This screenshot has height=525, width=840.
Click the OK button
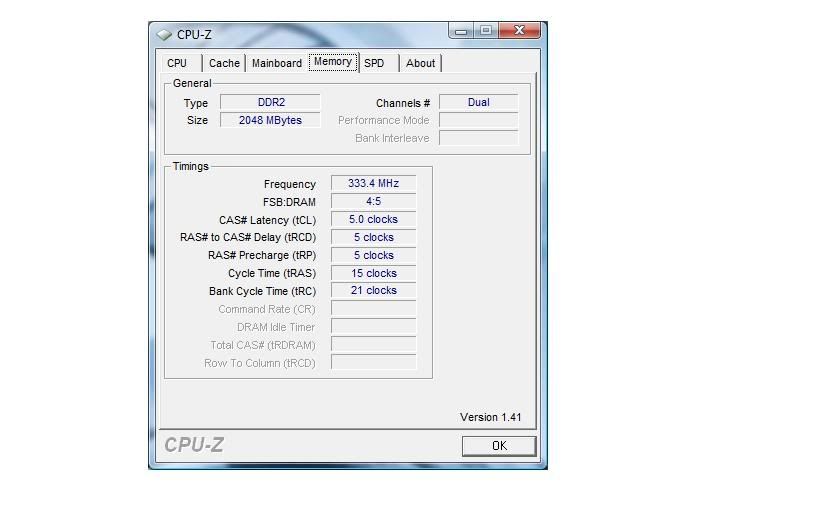[499, 446]
